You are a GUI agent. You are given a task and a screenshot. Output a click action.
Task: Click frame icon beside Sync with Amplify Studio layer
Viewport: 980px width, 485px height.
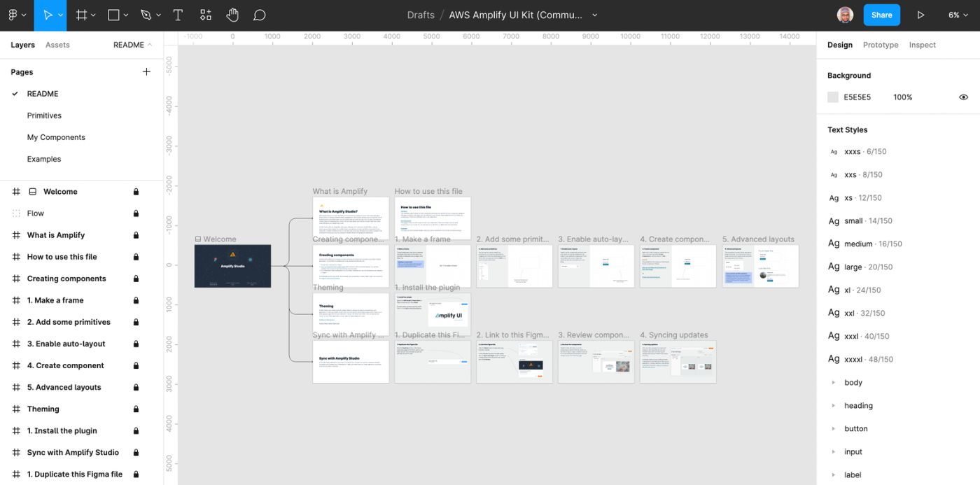tap(16, 452)
